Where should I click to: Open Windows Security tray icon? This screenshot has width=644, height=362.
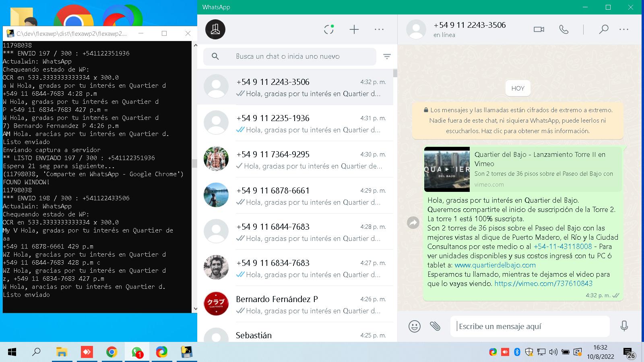[529, 352]
